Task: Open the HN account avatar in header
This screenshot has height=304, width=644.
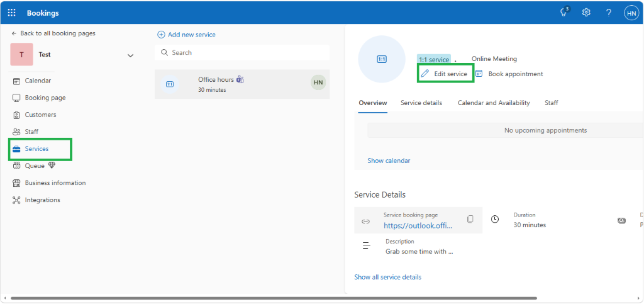Action: click(x=631, y=13)
